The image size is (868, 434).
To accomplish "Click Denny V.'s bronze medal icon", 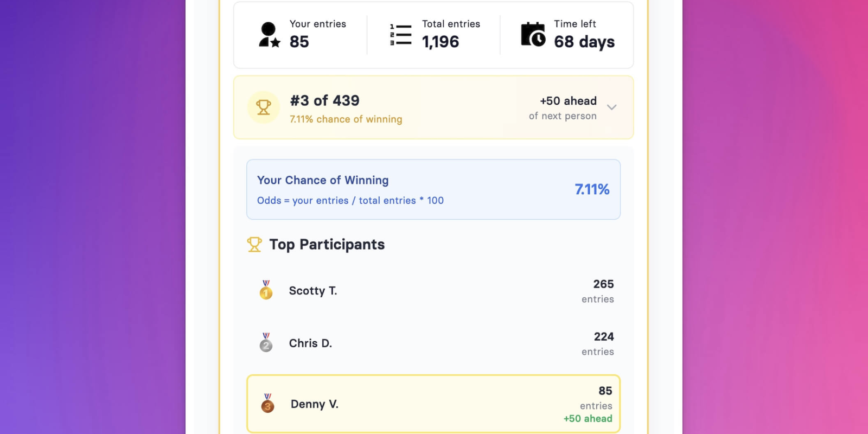I will [267, 404].
